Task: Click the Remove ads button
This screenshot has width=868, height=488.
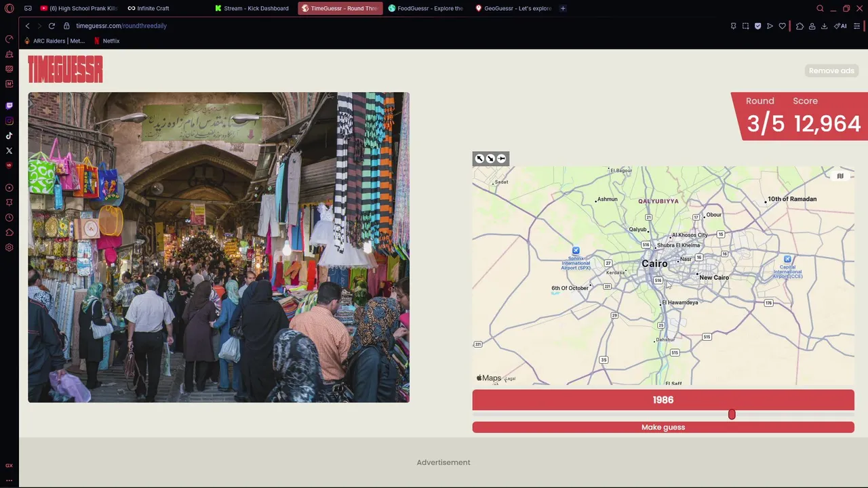Action: [x=831, y=70]
